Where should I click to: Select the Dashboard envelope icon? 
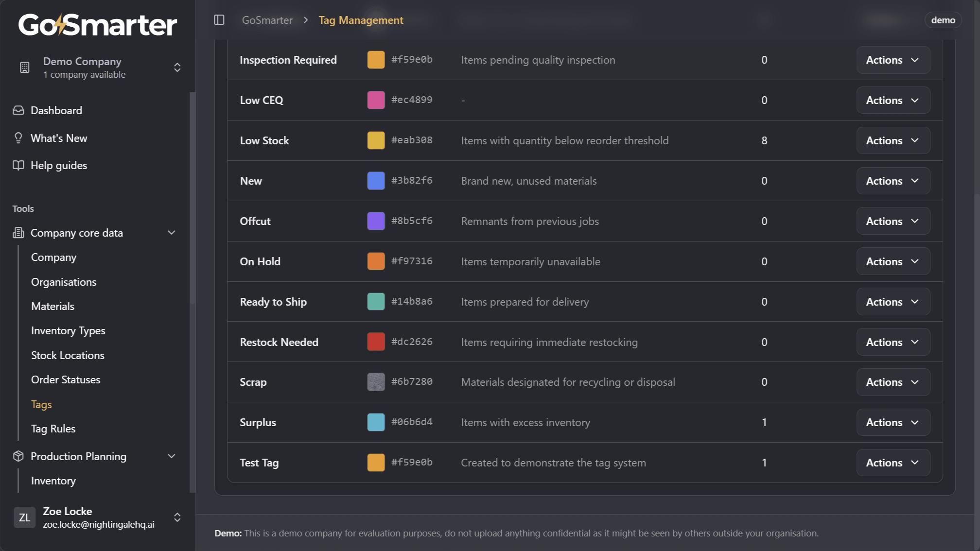coord(17,110)
